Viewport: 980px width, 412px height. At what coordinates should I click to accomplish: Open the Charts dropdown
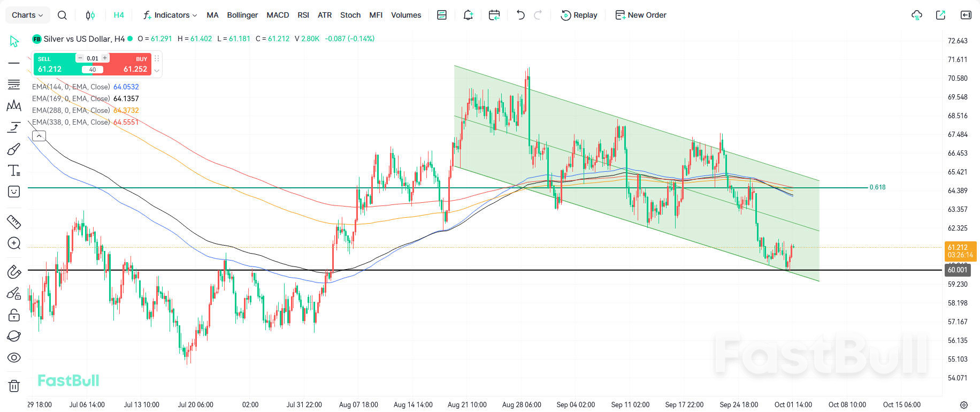28,15
